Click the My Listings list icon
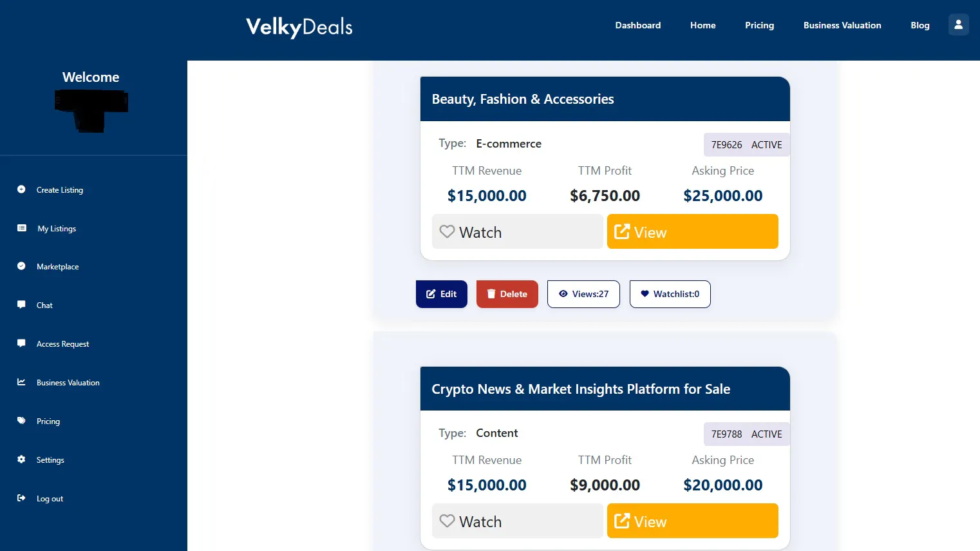This screenshot has width=980, height=551. point(22,228)
